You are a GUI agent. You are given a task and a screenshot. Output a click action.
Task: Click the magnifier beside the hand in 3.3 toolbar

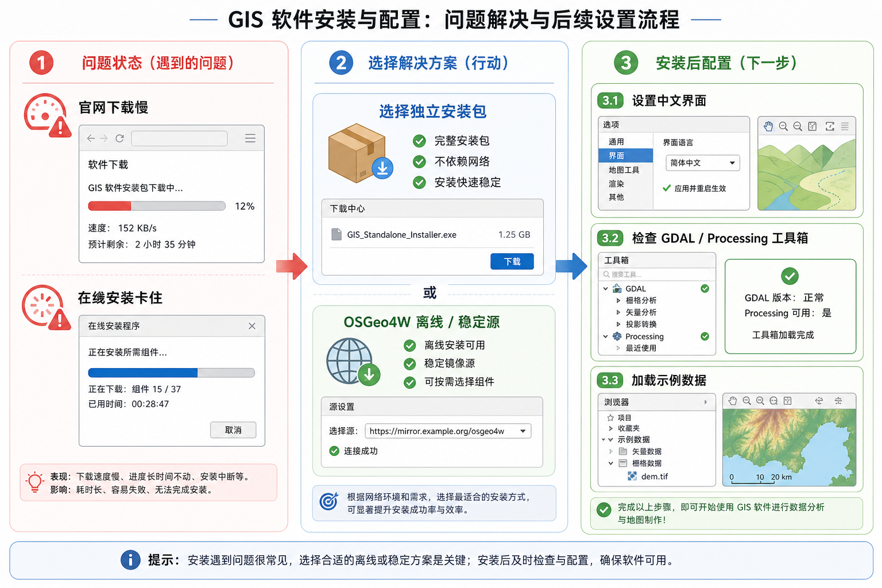[746, 401]
